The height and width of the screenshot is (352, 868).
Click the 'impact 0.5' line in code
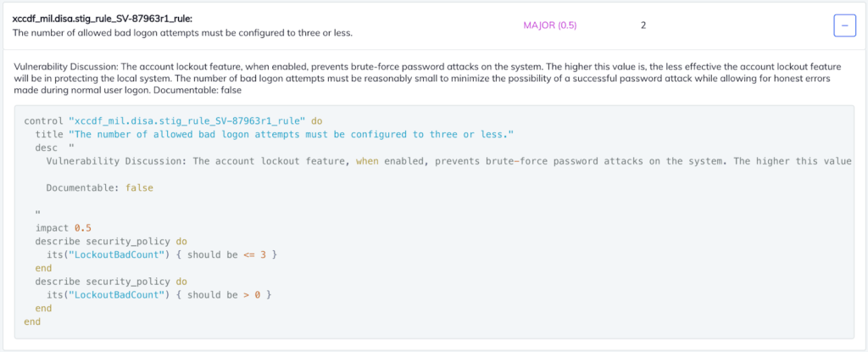coord(63,228)
